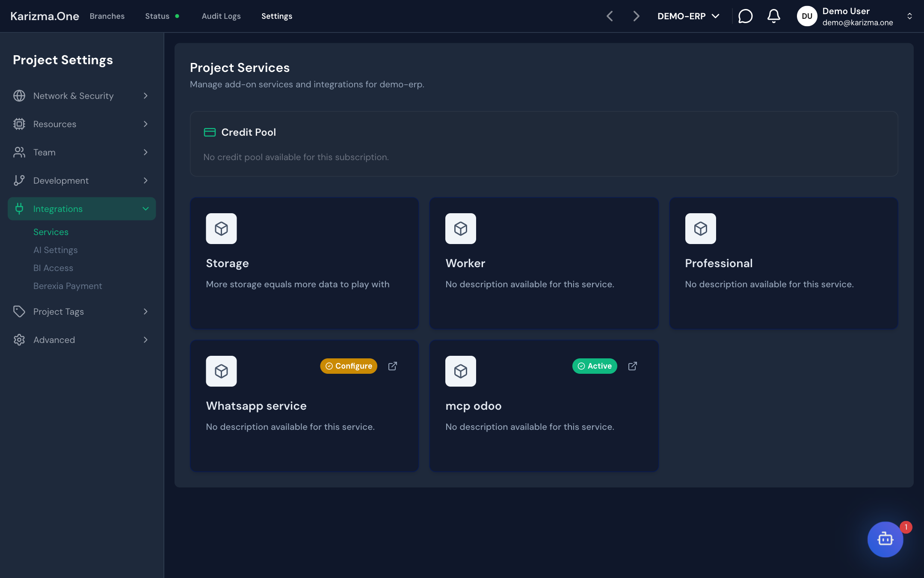Viewport: 924px width, 578px height.
Task: Click the Integrations plug icon
Action: click(19, 209)
